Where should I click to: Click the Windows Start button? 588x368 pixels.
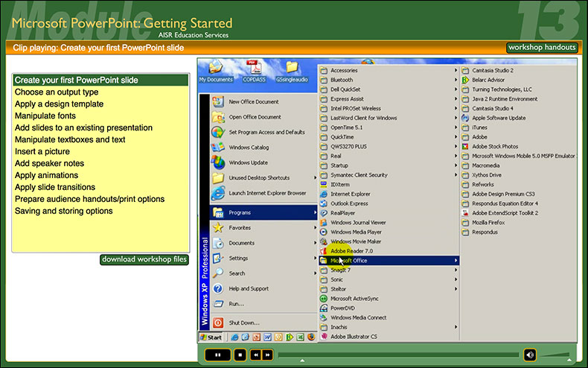tap(211, 337)
